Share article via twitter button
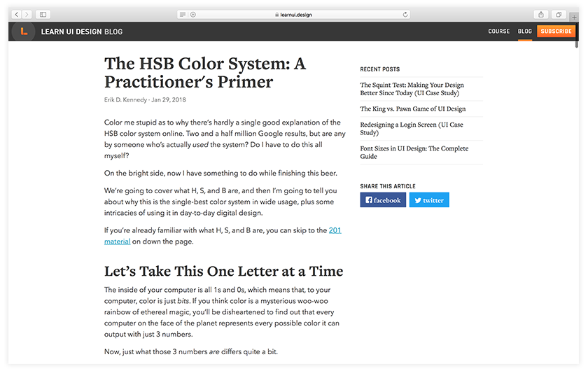The height and width of the screenshot is (371, 588). tap(429, 200)
